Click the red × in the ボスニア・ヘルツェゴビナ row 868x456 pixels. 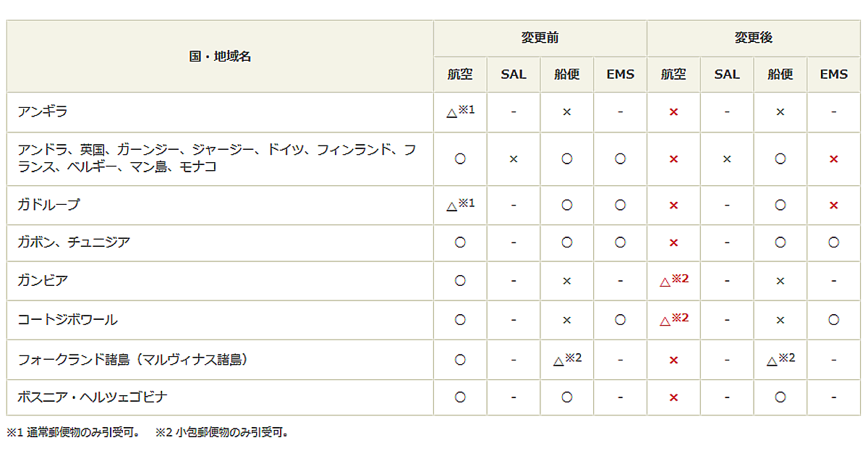click(673, 397)
